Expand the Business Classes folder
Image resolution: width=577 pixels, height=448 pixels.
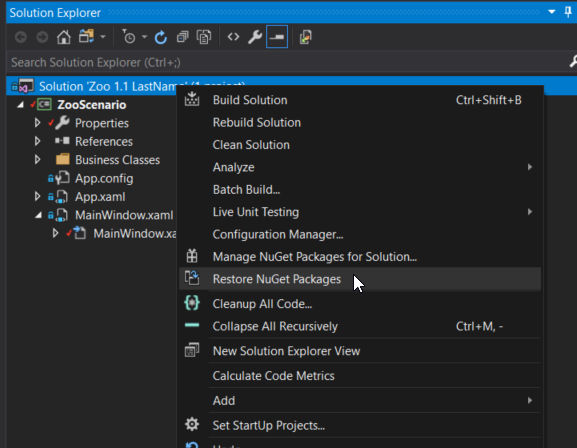[x=38, y=159]
